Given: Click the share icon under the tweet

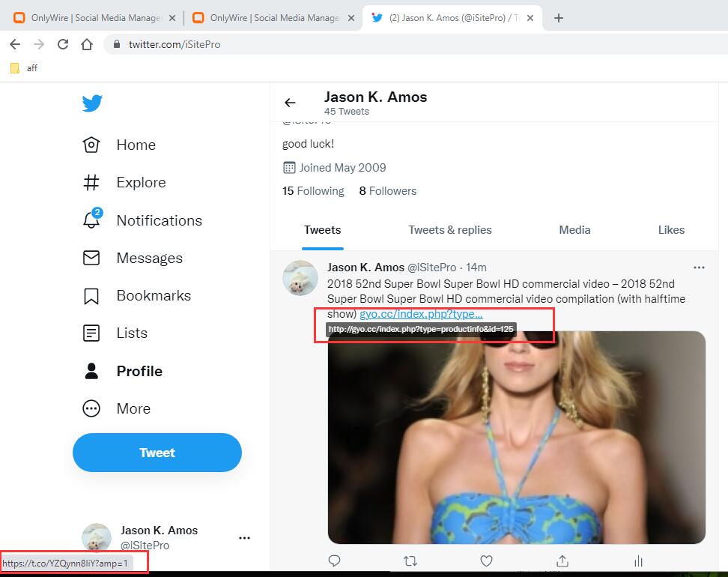Looking at the screenshot, I should (x=562, y=561).
